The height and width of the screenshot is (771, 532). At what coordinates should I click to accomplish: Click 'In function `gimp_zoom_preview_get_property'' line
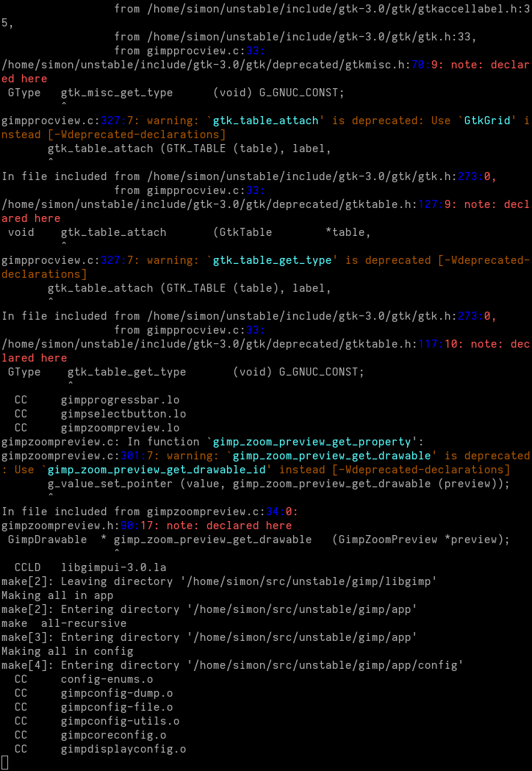(212, 442)
